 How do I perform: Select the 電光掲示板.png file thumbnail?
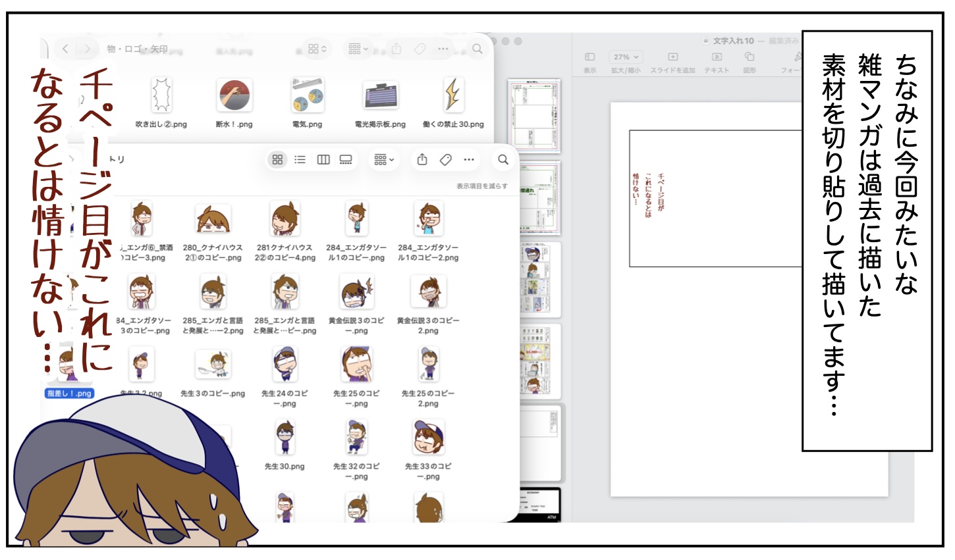click(x=380, y=97)
